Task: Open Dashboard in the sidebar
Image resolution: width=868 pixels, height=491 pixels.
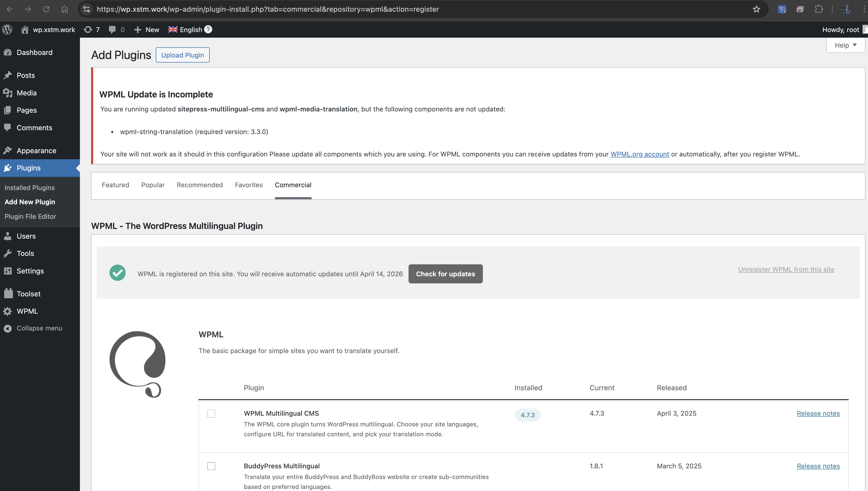Action: [40, 52]
